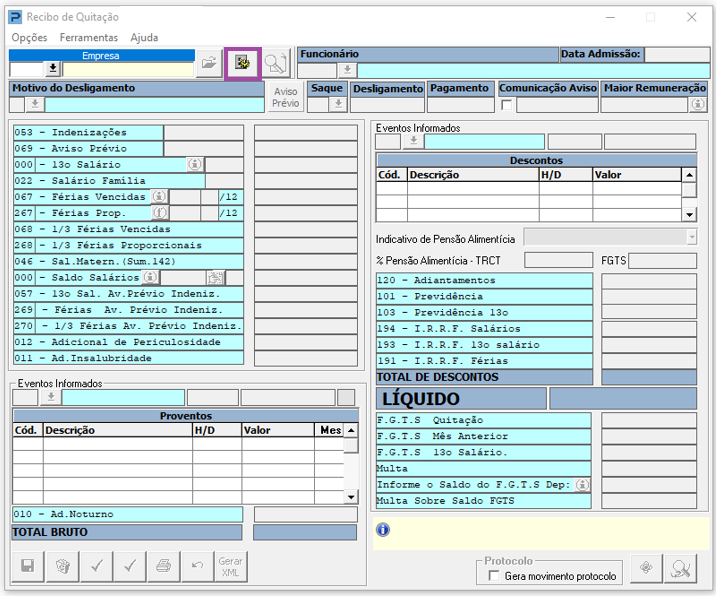The height and width of the screenshot is (599, 720).
Task: Click the printer icon in the bottom toolbar
Action: pos(163,566)
